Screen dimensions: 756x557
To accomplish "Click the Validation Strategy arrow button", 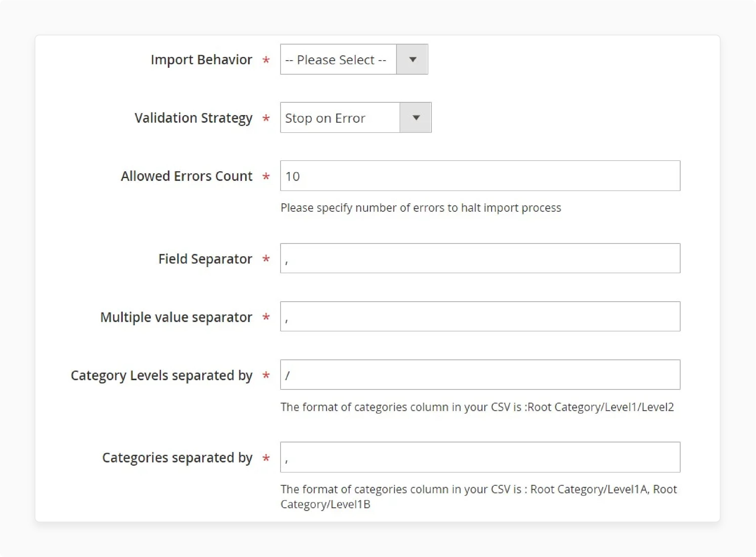I will pos(416,118).
